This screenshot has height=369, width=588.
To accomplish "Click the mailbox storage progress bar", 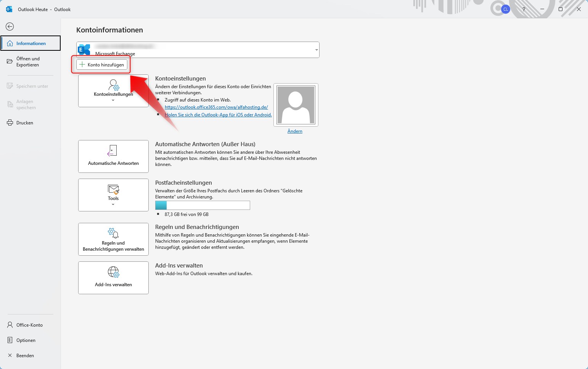I will 202,205.
